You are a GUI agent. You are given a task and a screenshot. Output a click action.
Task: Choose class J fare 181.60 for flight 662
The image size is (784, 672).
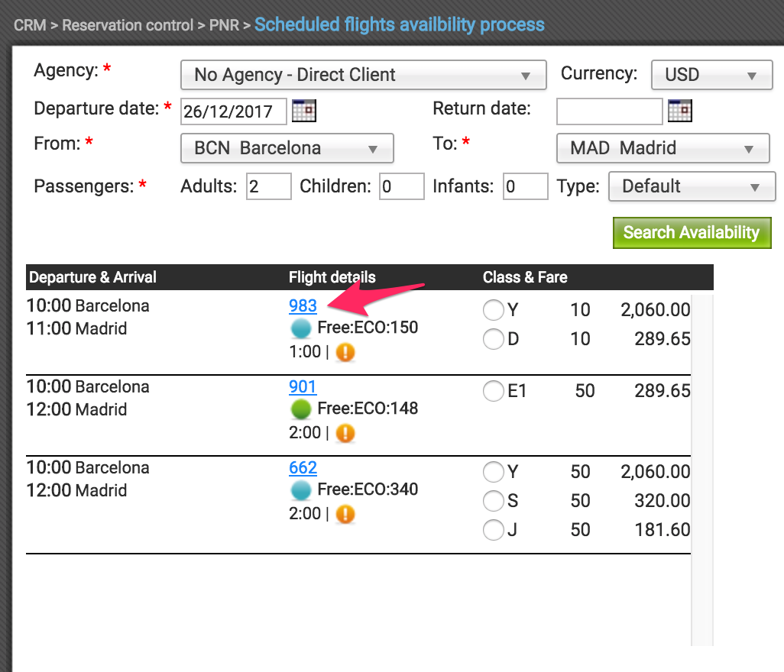(x=493, y=530)
